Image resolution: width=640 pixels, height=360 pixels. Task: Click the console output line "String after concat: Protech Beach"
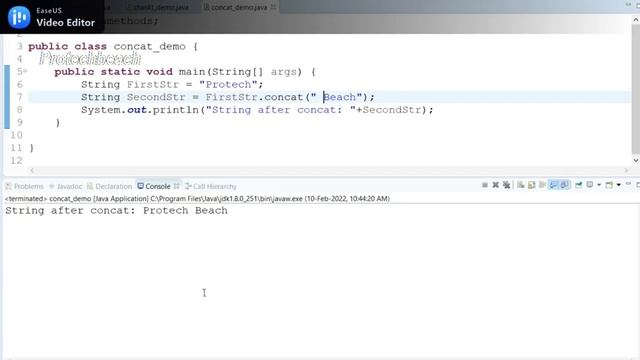[x=116, y=211]
